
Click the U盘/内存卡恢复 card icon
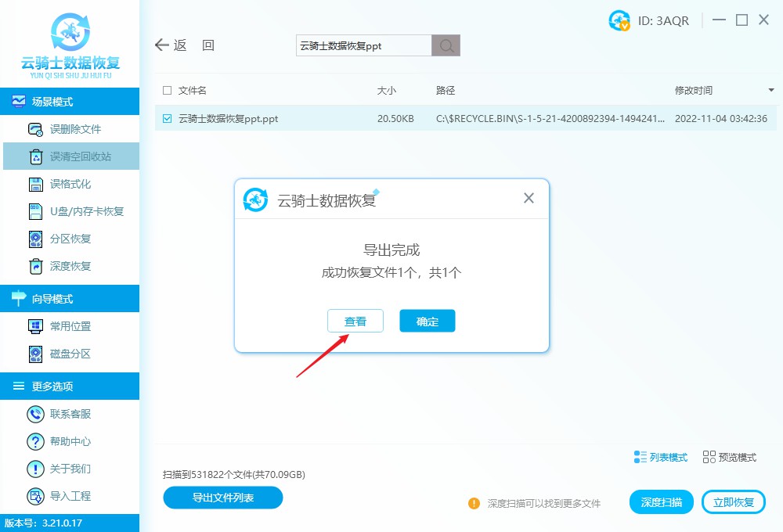coord(36,211)
